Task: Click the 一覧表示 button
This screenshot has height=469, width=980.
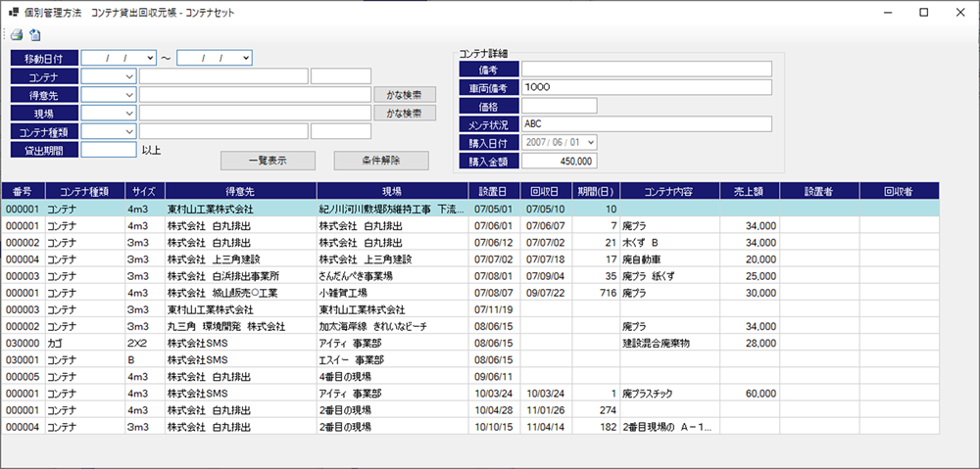Action: 268,160
